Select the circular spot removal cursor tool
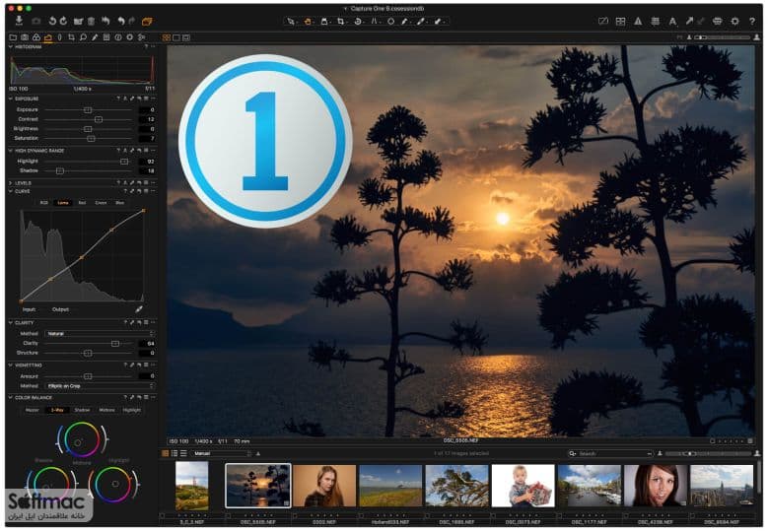Screen dimensions: 768x532 click(390, 21)
